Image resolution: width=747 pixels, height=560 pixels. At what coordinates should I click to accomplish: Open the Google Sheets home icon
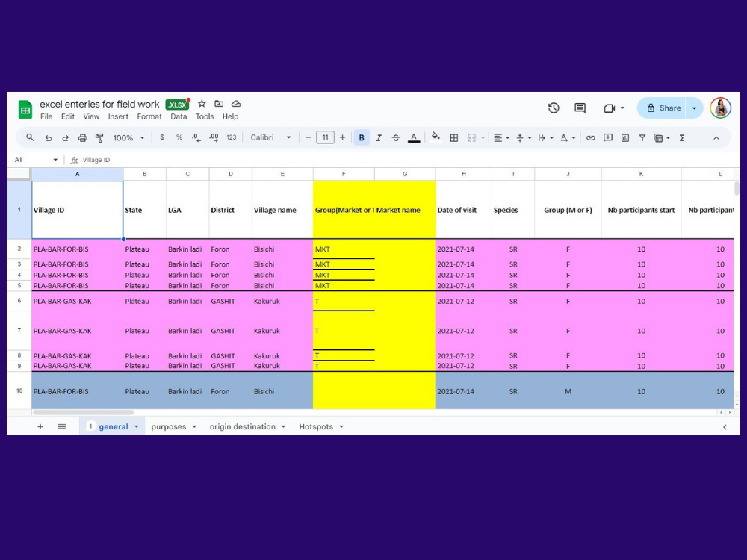25,110
